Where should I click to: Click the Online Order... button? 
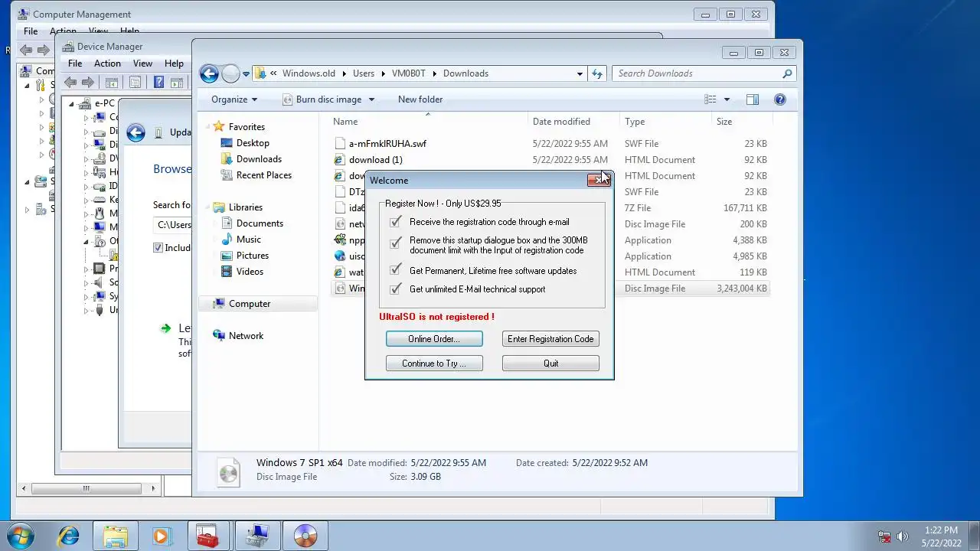(x=434, y=339)
